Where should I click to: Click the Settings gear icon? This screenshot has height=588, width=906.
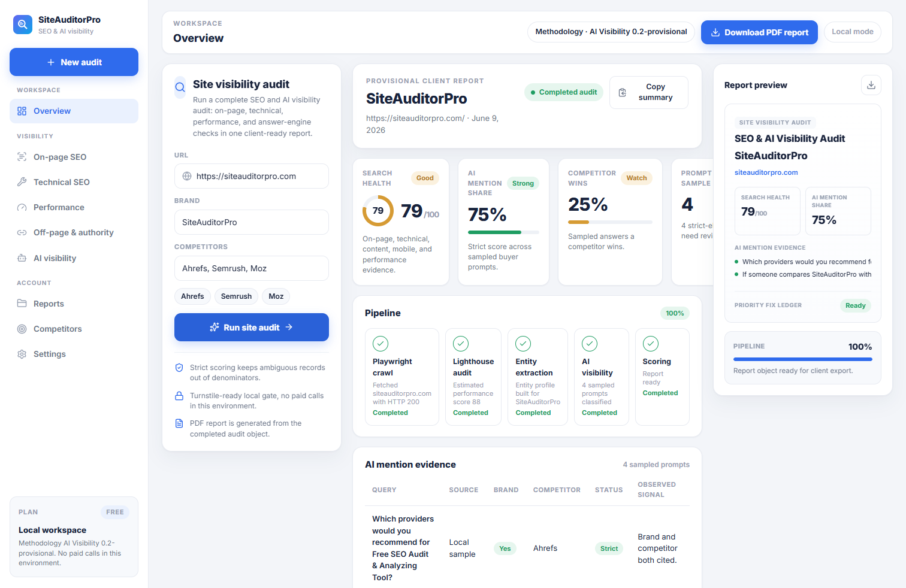click(x=22, y=354)
